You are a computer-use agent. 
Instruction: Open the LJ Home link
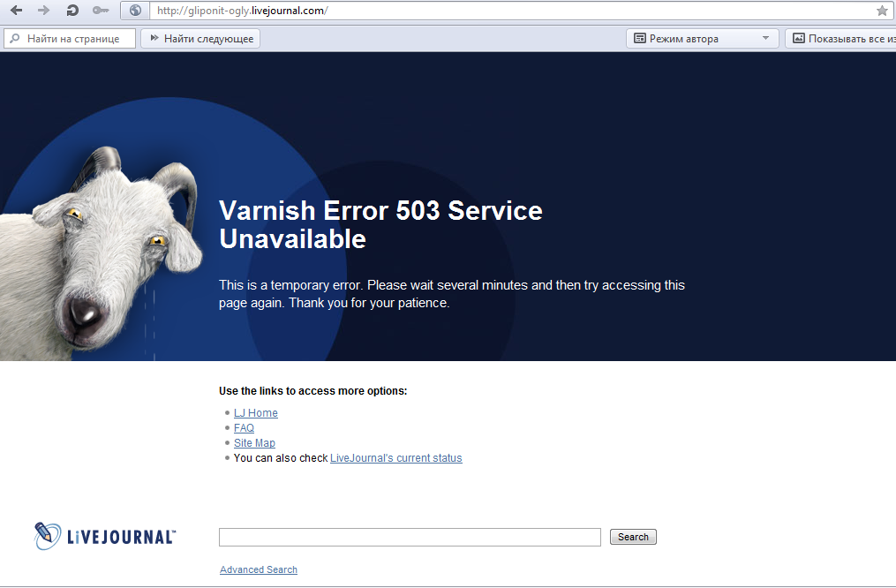pos(255,412)
